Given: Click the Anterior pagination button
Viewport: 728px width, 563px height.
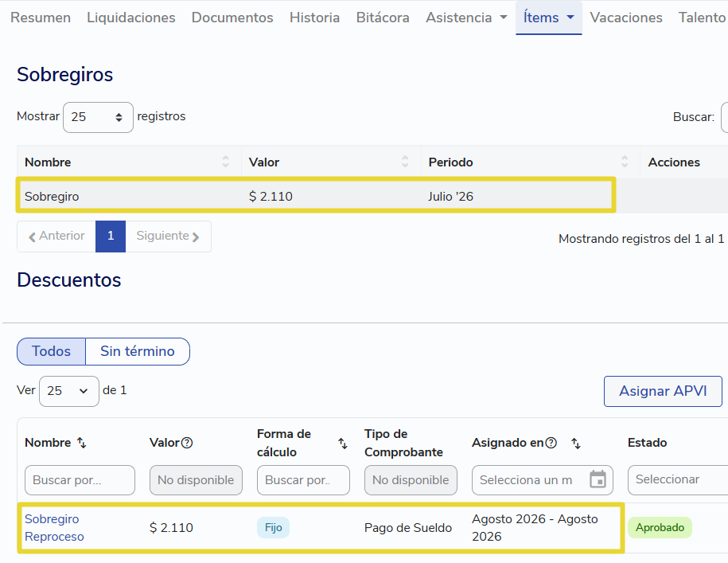Looking at the screenshot, I should click(56, 236).
